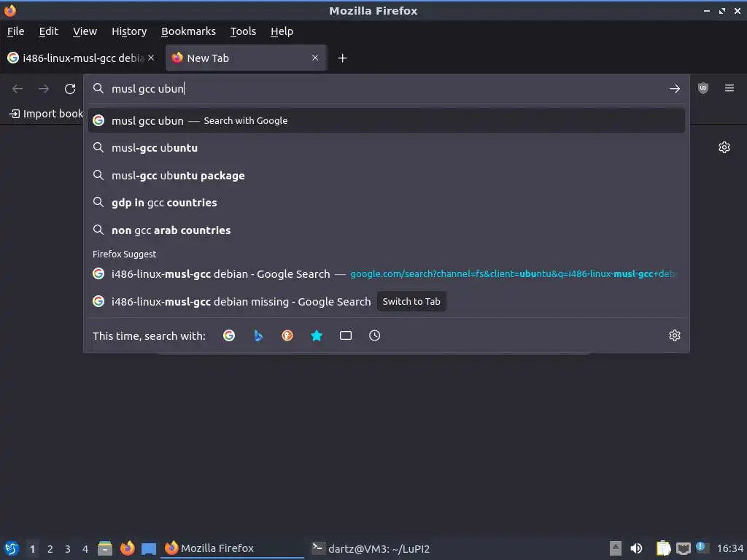Go forward with the forward arrow
Image resolution: width=747 pixels, height=560 pixels.
pyautogui.click(x=44, y=88)
